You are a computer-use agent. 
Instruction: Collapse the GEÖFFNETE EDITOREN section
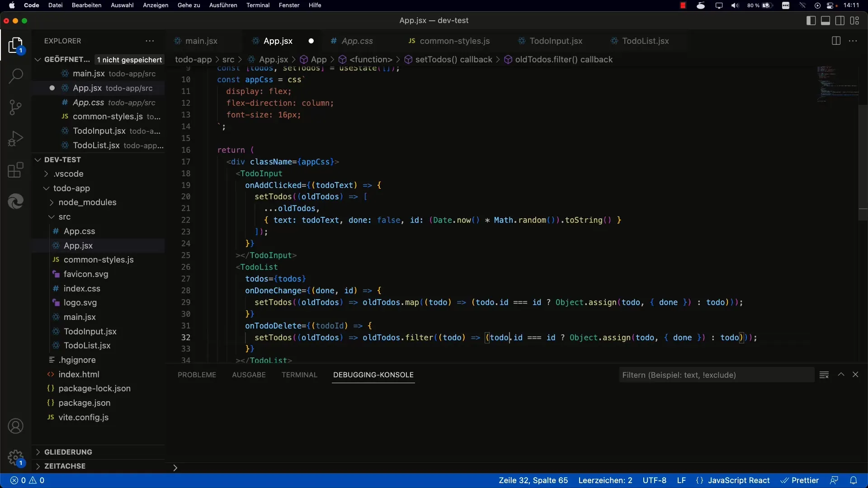[x=38, y=60]
